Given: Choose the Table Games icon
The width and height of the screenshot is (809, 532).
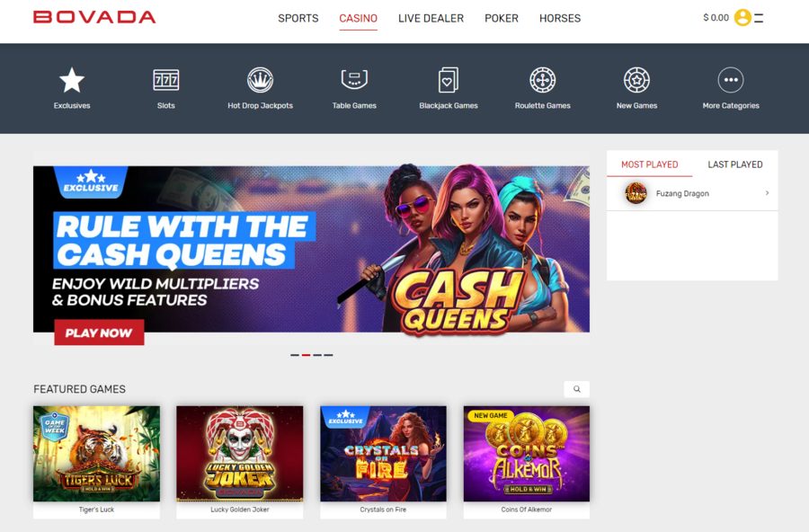Looking at the screenshot, I should coord(354,80).
